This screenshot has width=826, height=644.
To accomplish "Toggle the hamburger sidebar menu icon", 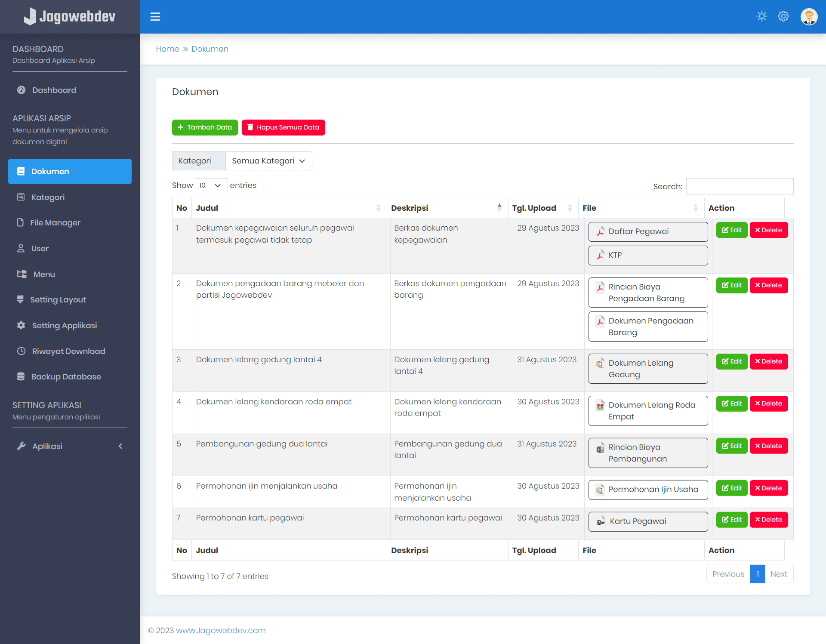I will point(155,17).
